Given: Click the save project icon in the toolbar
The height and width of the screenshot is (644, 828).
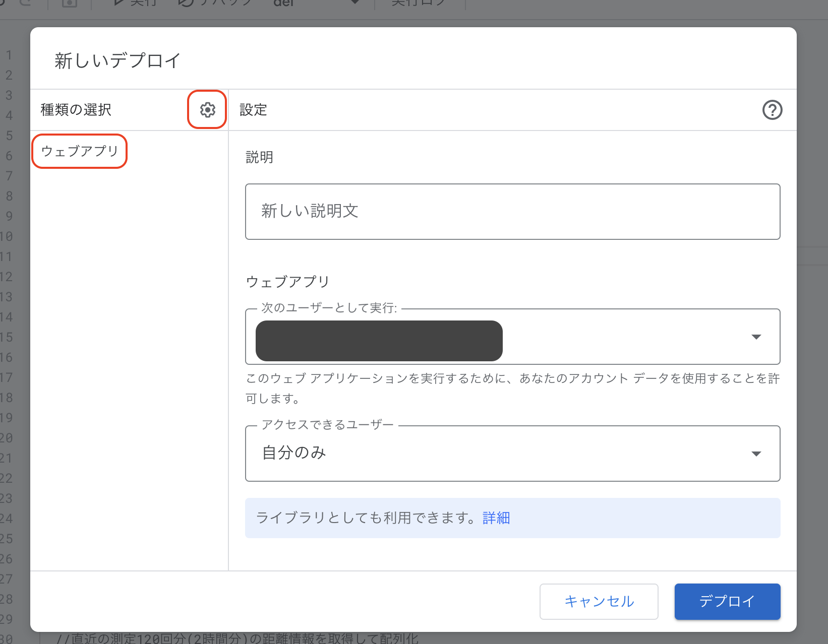Looking at the screenshot, I should [x=70, y=3].
